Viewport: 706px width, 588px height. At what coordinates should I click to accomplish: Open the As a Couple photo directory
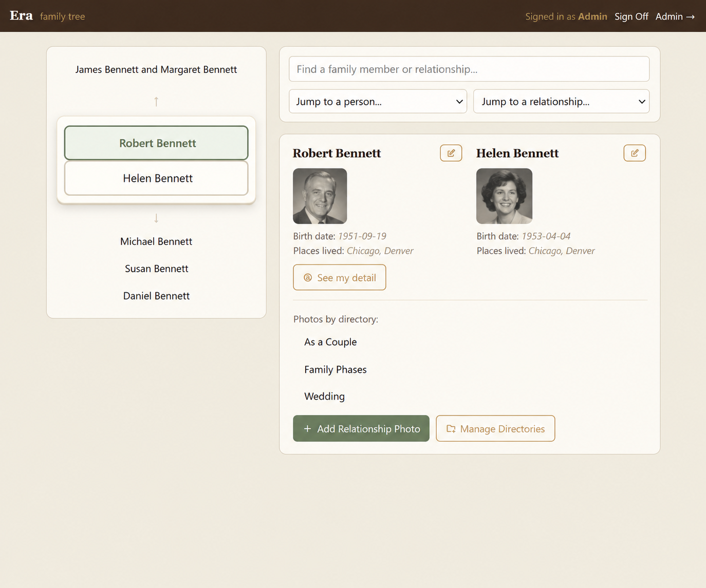point(330,342)
